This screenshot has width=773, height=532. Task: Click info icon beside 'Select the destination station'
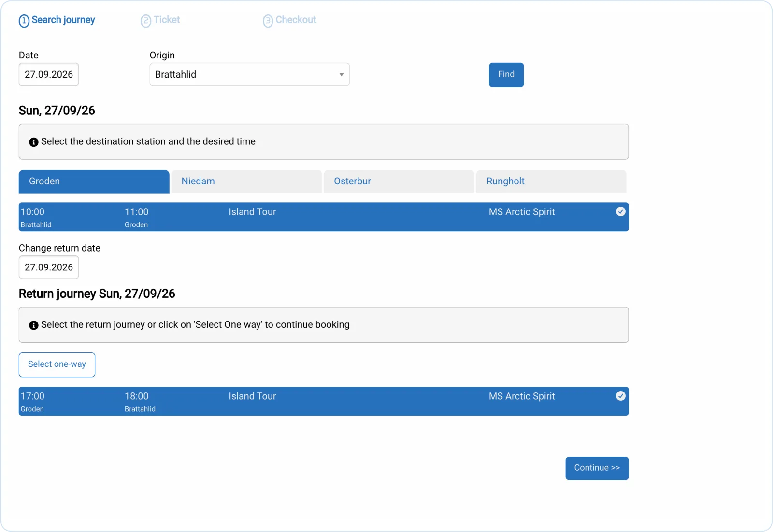point(34,142)
